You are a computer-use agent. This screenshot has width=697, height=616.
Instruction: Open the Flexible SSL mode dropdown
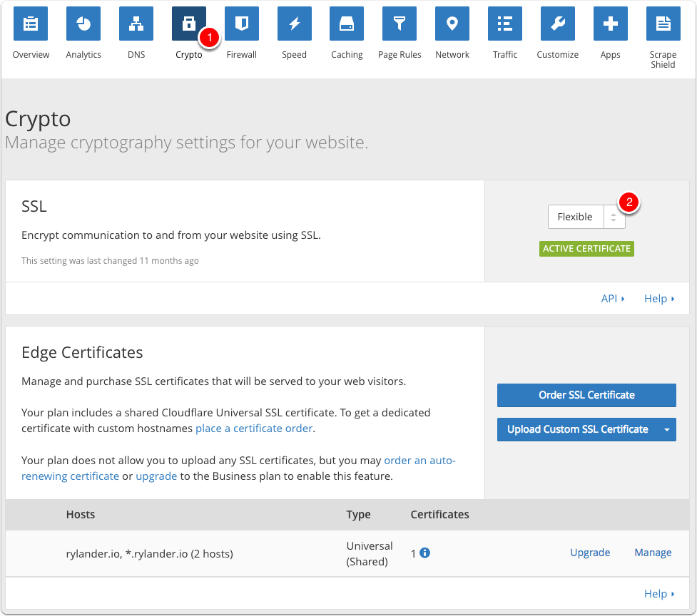point(586,217)
